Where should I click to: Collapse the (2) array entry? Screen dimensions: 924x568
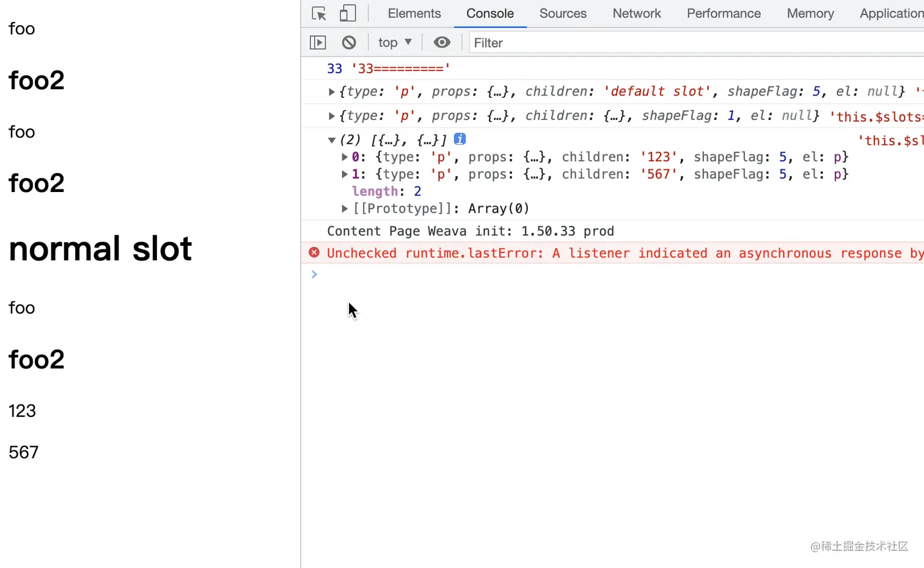[331, 140]
